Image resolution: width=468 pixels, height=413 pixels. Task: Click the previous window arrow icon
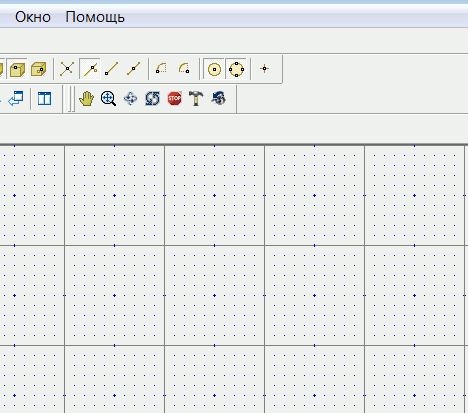16,99
